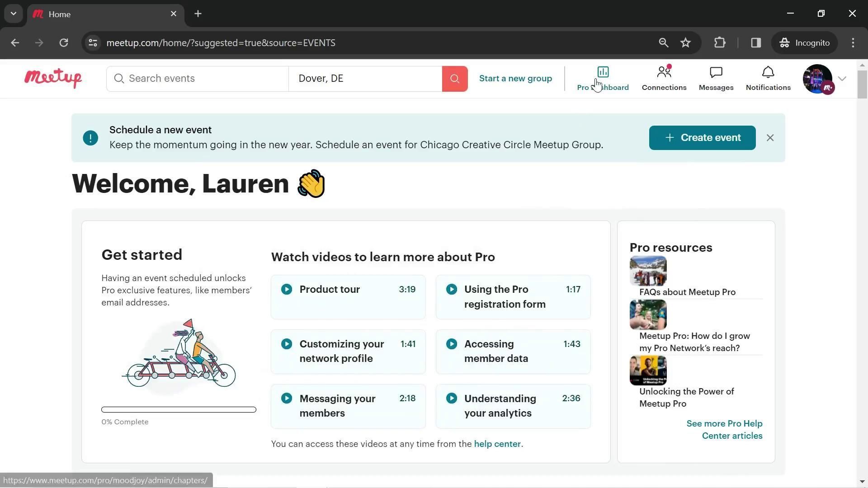This screenshot has height=488, width=868.
Task: Open the Chrome Extensions puzzle icon
Action: (719, 42)
